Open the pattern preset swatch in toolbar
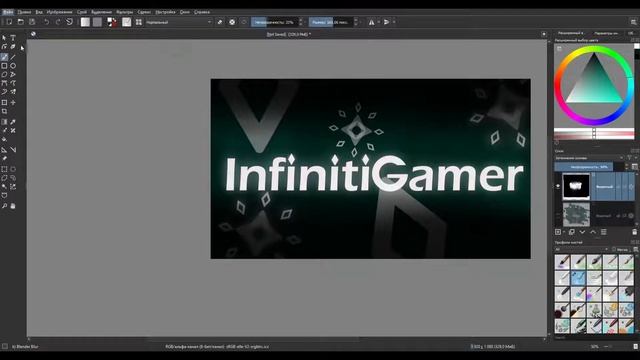The width and height of the screenshot is (640, 360). [x=97, y=22]
